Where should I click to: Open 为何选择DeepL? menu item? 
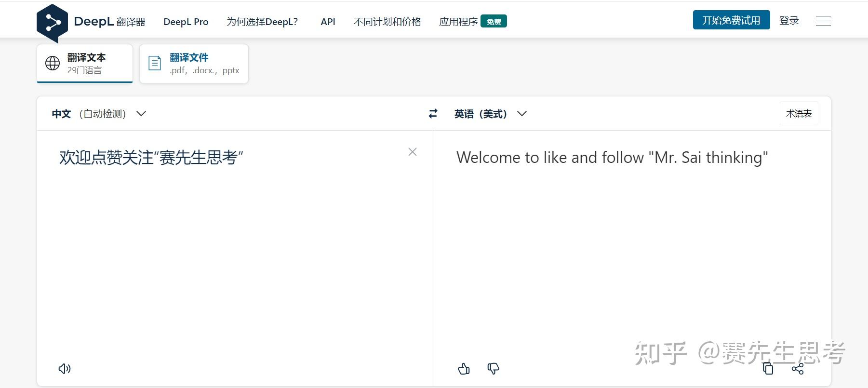[262, 22]
